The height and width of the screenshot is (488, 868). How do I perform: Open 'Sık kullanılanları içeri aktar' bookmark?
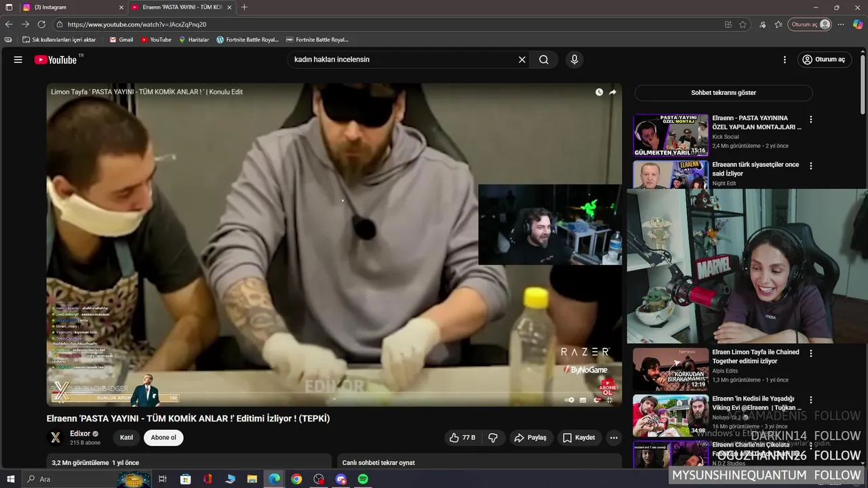(x=59, y=40)
